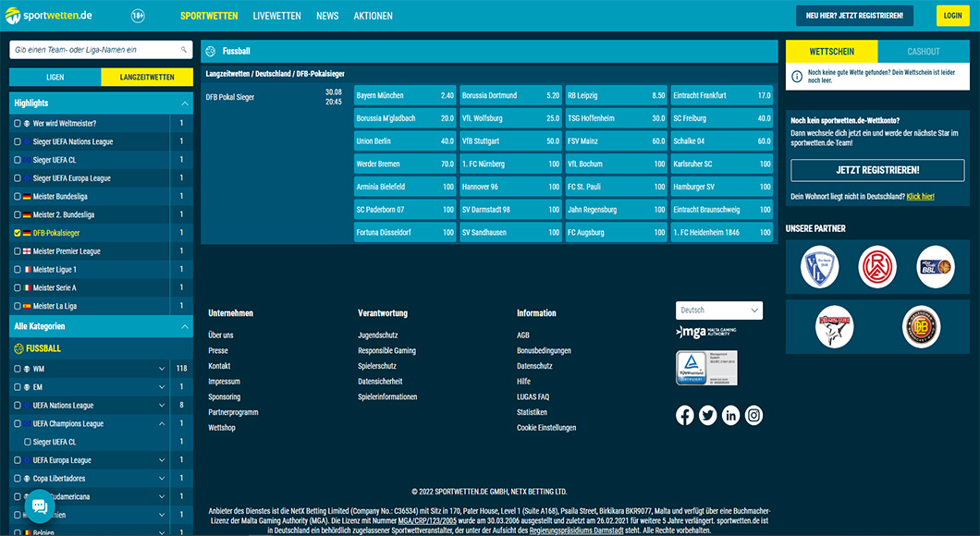Image resolution: width=980 pixels, height=536 pixels.
Task: Check the WM category checkbox
Action: pos(18,370)
